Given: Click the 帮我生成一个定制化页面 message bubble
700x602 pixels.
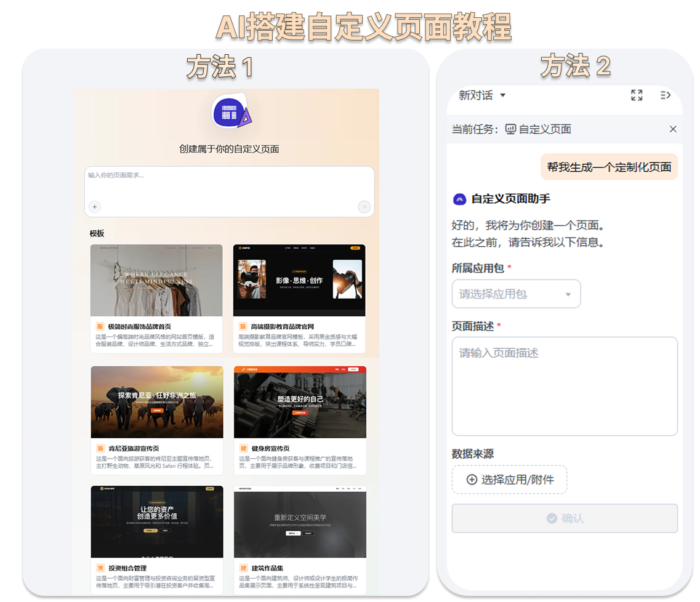Looking at the screenshot, I should click(609, 167).
